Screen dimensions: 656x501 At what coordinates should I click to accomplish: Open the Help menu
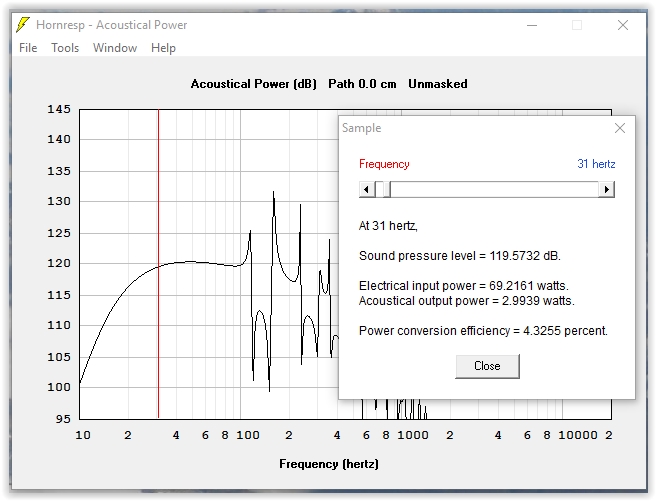tap(163, 48)
